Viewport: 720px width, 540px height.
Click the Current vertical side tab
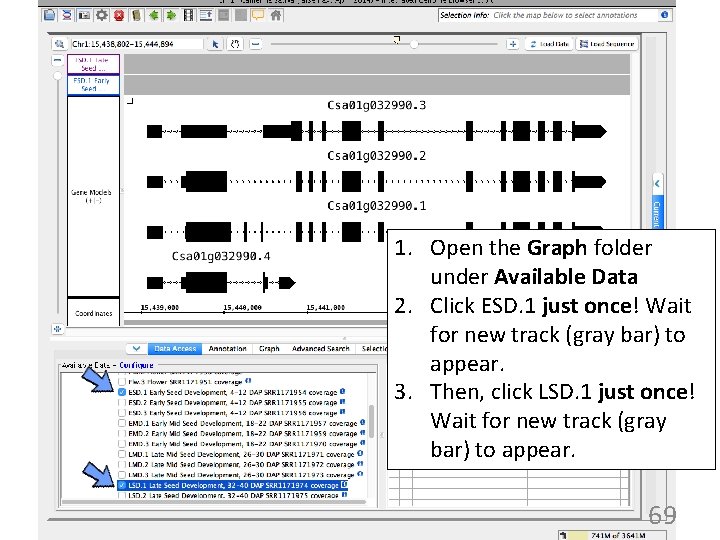point(657,212)
